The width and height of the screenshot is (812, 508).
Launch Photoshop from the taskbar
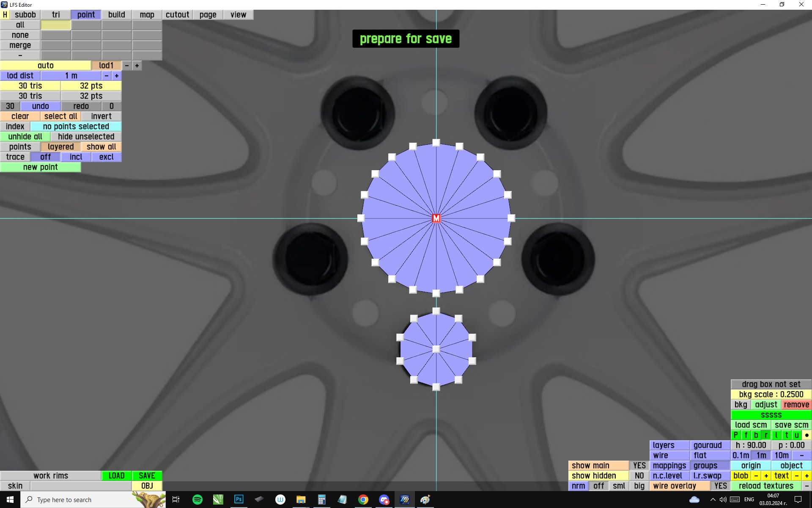239,500
